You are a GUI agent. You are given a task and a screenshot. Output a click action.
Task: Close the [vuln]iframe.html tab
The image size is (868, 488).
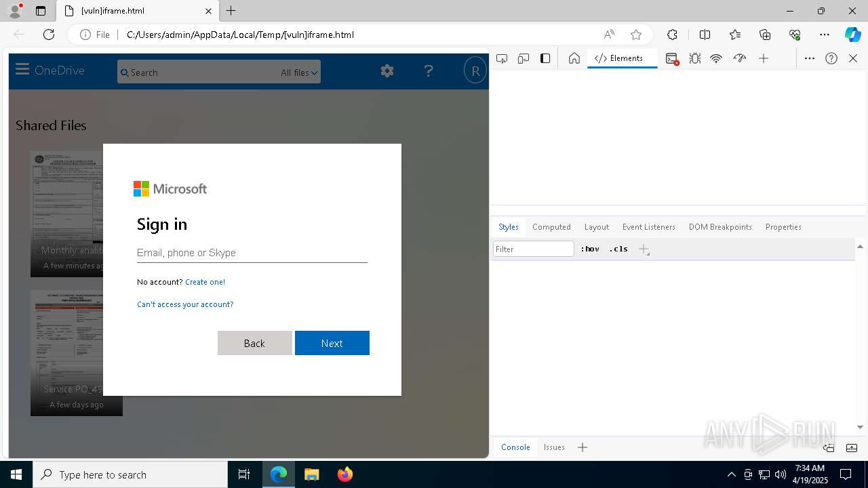coord(208,11)
